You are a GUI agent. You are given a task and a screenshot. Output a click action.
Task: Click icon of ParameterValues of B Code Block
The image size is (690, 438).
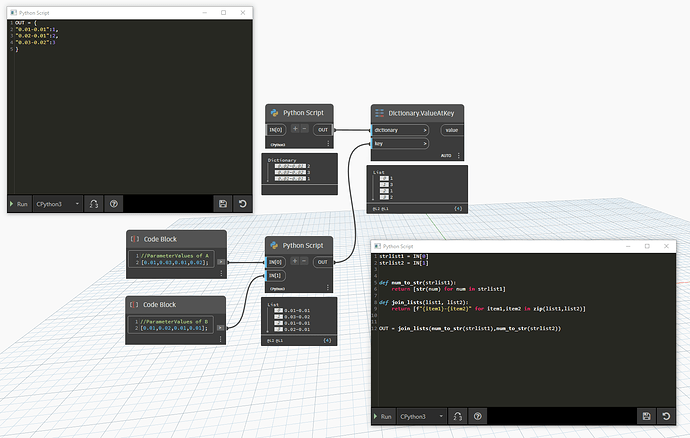[x=134, y=305]
